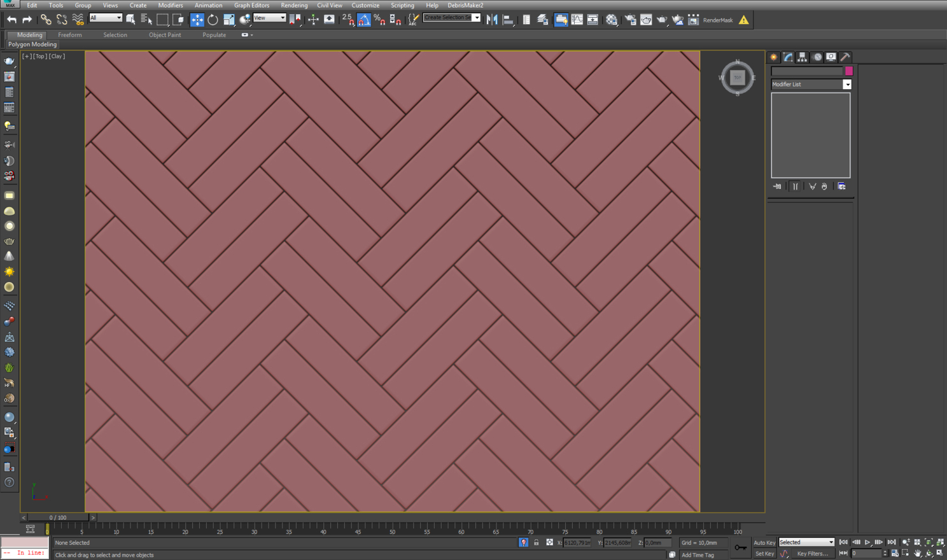
Task: Open the Curve Editor from toolbar
Action: click(x=577, y=20)
